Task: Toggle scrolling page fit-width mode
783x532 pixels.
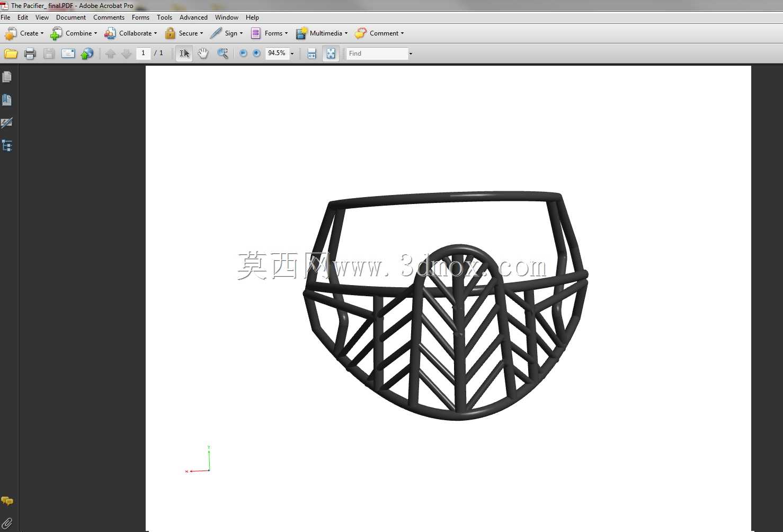Action: tap(312, 54)
